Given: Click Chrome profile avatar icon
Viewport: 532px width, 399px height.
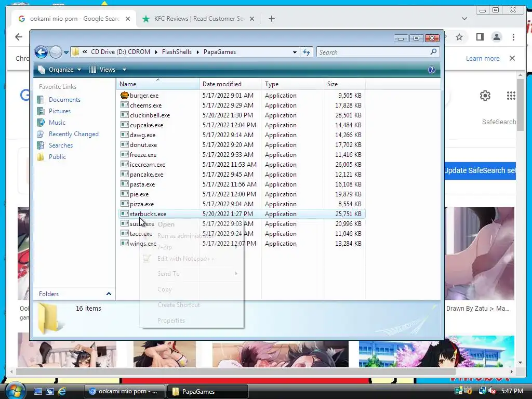Looking at the screenshot, I should tap(496, 37).
